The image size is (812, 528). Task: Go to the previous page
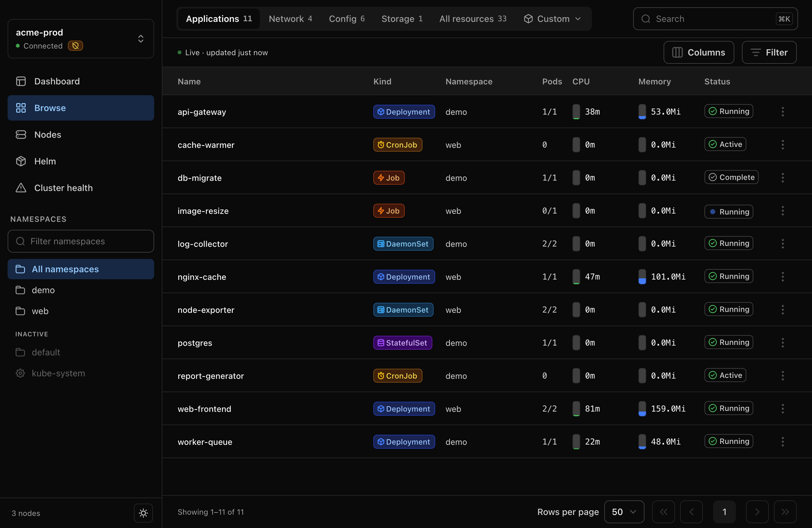tap(691, 511)
